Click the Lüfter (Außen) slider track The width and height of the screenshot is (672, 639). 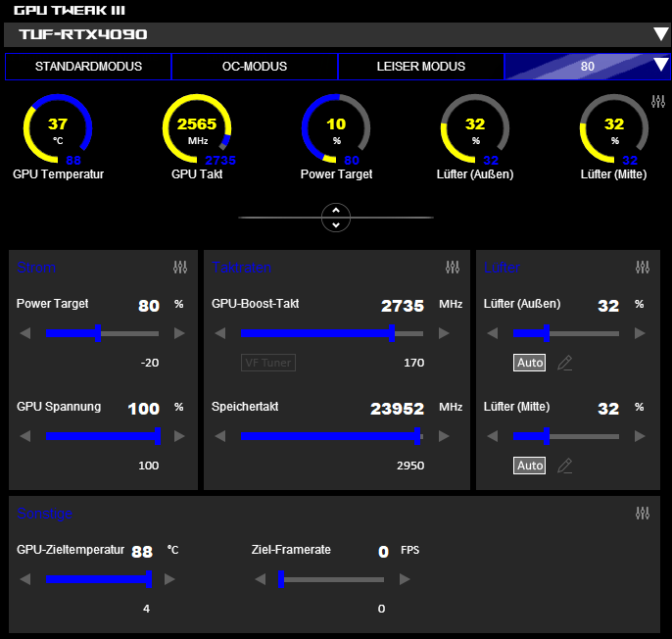pos(566,333)
